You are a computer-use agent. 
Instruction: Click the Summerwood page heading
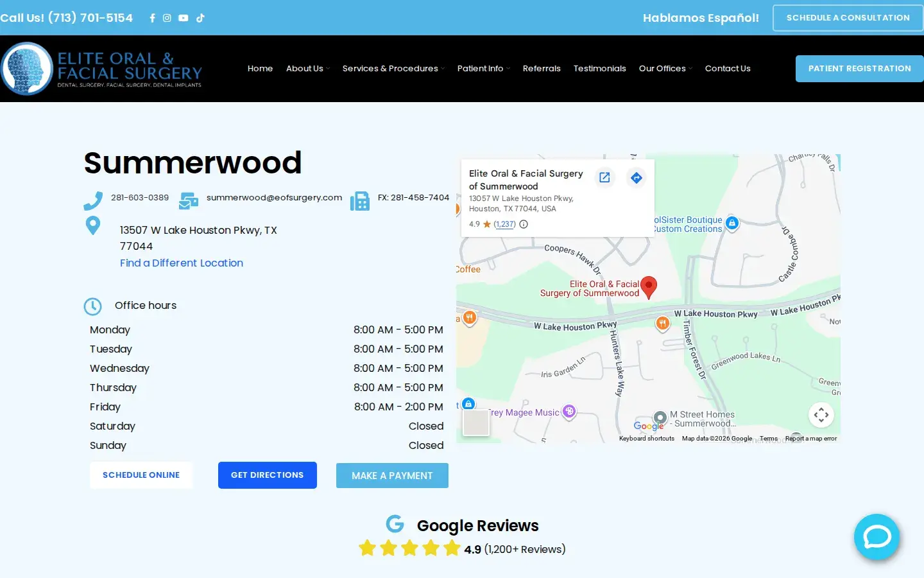tap(193, 162)
